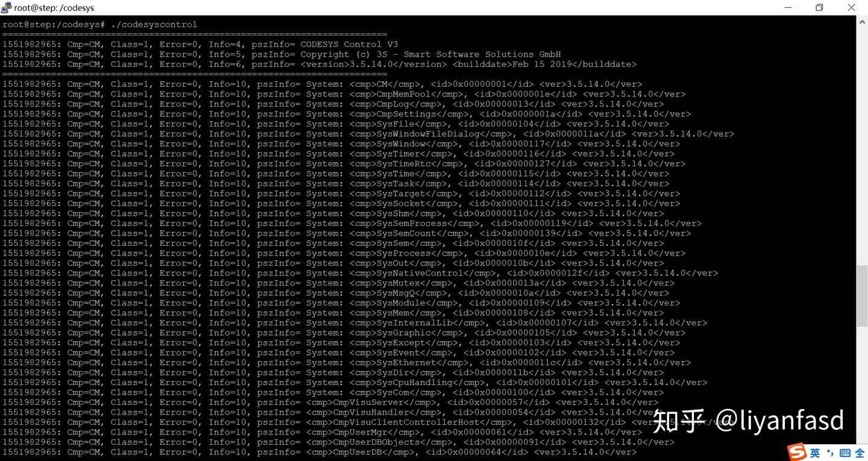Viewport: 868px width, 461px height.
Task: Close the root@step terminal window
Action: [x=851, y=7]
